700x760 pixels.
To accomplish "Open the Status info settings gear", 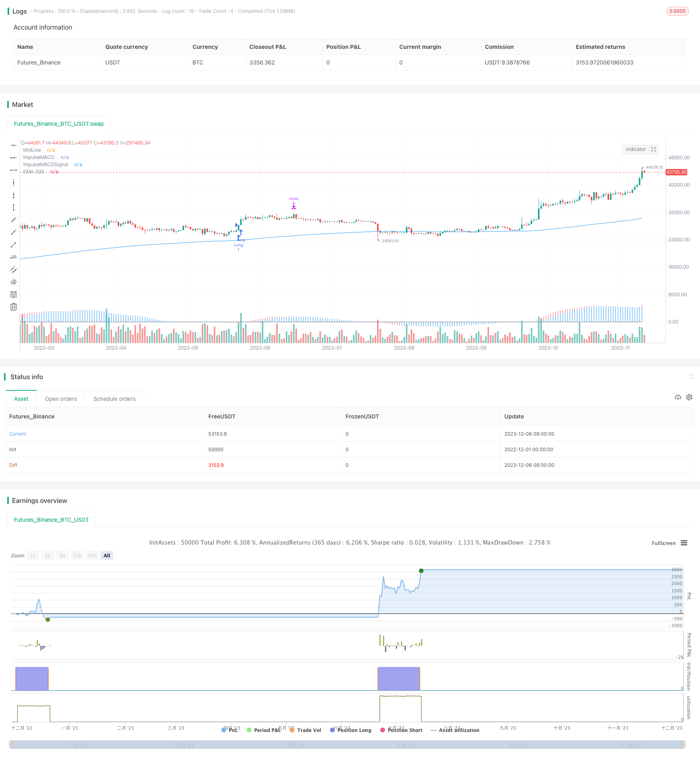I will coord(689,397).
